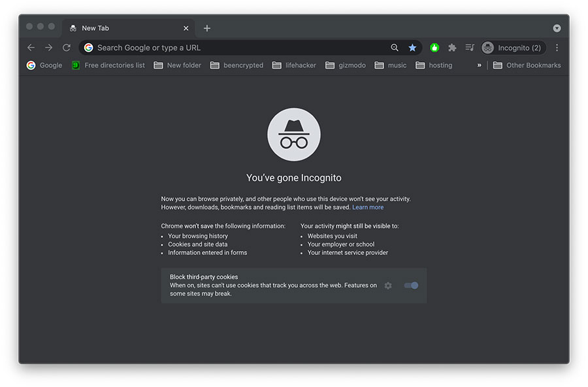Screen dimensions: 588x387
Task: Click the Learn more link
Action: click(x=368, y=207)
